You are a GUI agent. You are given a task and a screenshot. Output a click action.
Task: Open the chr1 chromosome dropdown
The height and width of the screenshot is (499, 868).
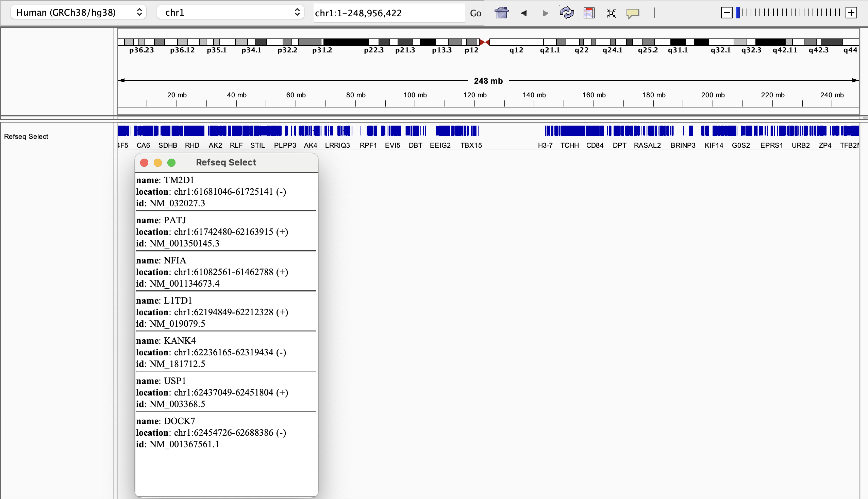(231, 12)
